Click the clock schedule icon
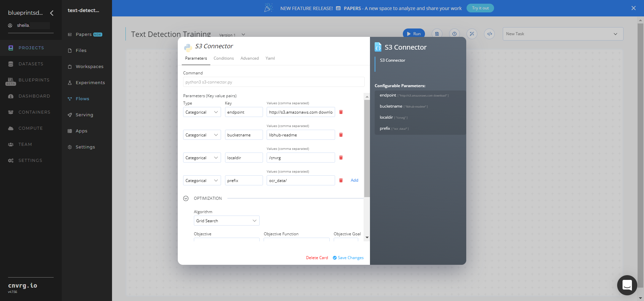Image resolution: width=644 pixels, height=301 pixels. click(454, 34)
